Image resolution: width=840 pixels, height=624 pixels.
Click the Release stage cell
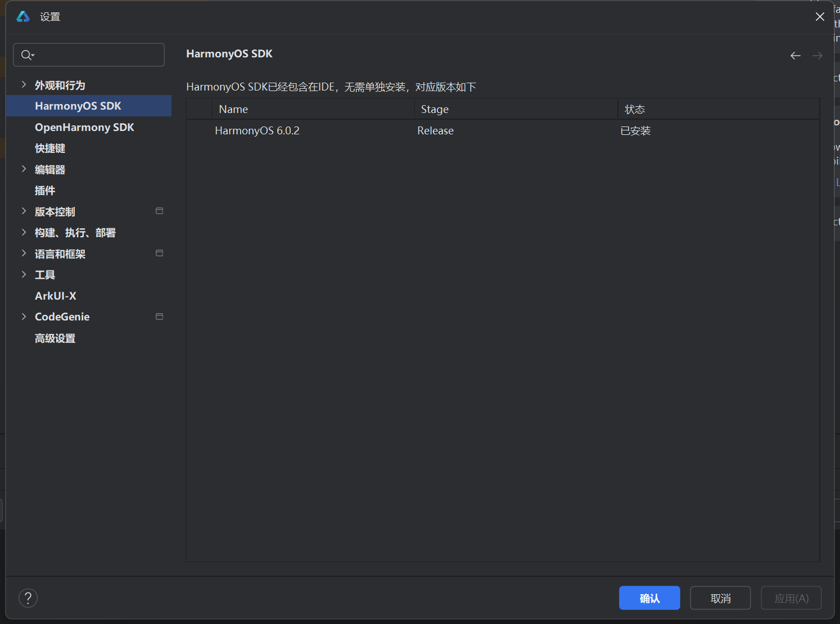(435, 130)
